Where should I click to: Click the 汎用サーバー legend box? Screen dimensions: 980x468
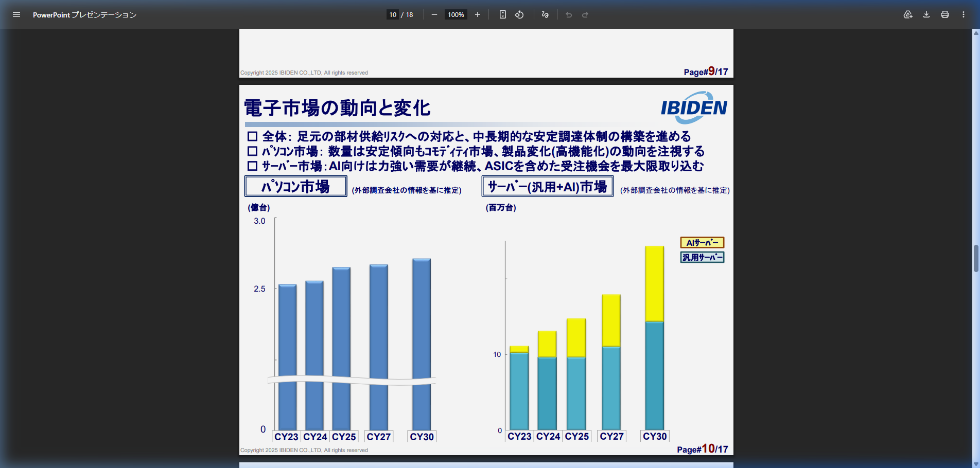tap(702, 257)
